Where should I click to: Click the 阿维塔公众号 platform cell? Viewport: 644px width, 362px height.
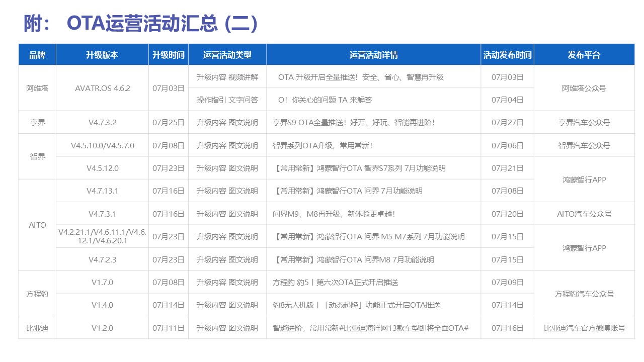coord(584,88)
